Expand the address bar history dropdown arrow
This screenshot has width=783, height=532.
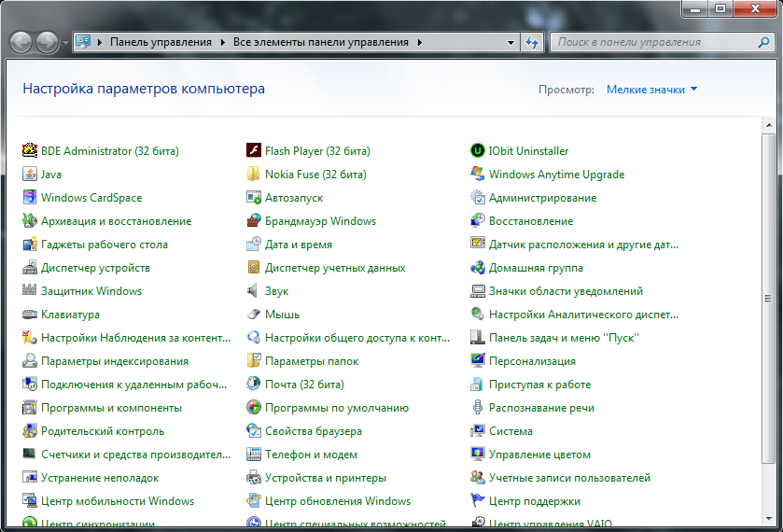point(510,42)
